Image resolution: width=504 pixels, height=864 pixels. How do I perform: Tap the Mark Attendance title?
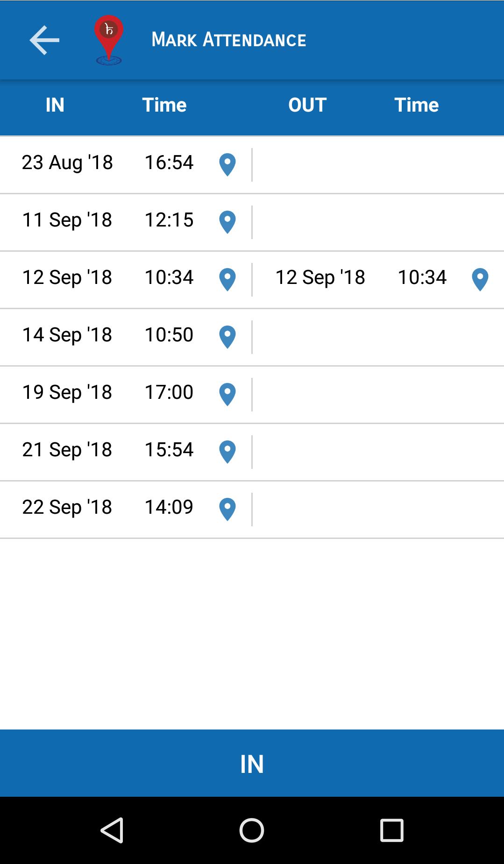228,40
